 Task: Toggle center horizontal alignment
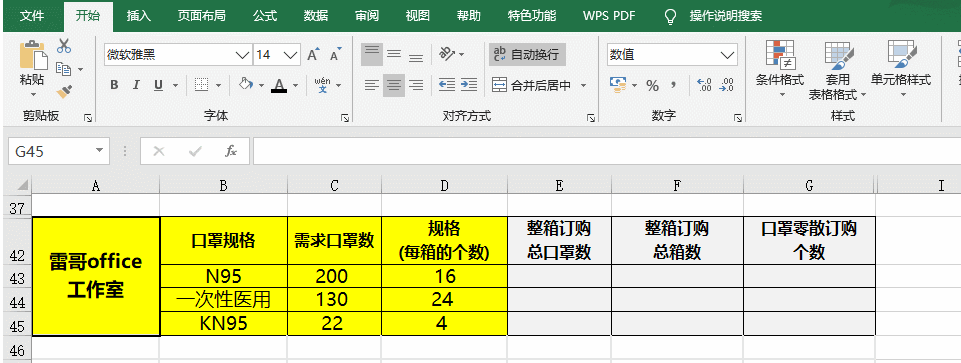click(393, 85)
